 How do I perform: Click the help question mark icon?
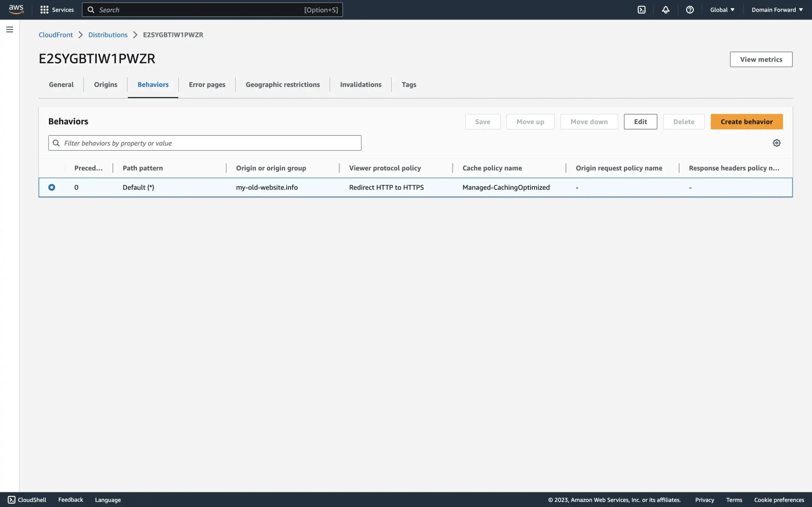(x=690, y=10)
